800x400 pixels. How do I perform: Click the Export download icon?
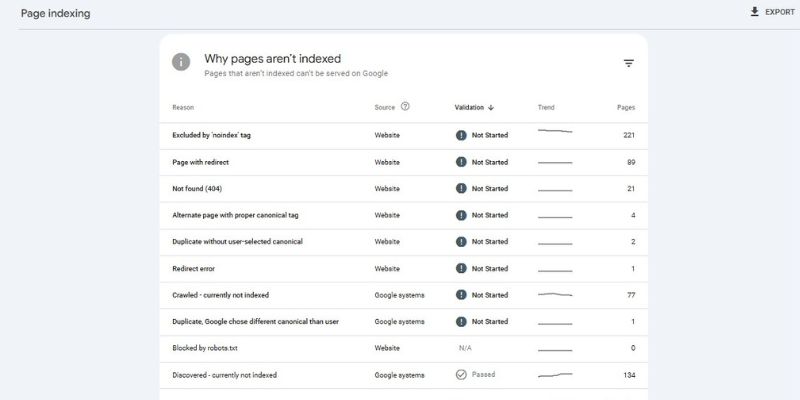coord(754,12)
